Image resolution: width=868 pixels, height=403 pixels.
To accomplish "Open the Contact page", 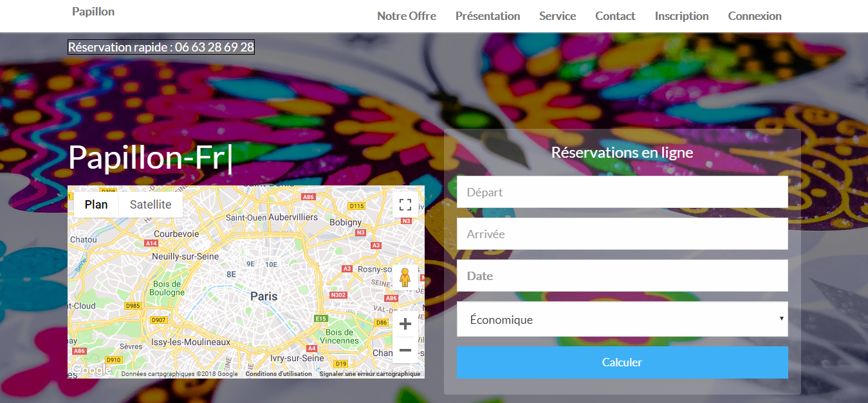I will coord(615,16).
